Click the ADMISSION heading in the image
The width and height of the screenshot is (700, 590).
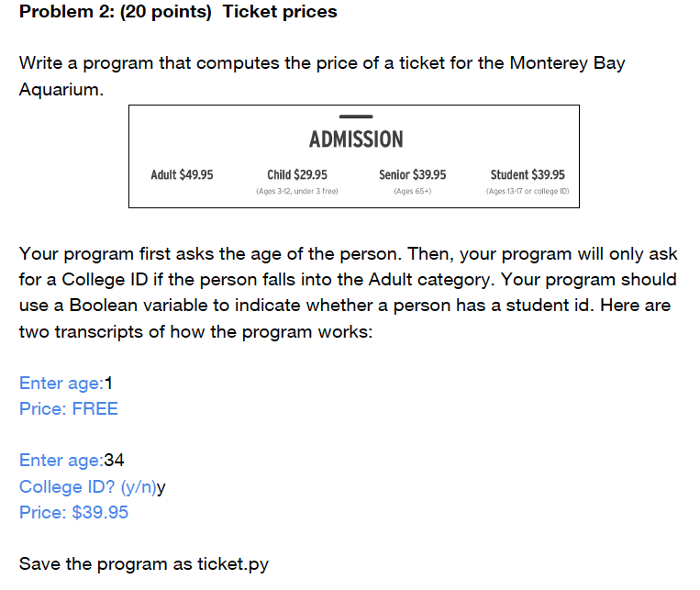(356, 139)
